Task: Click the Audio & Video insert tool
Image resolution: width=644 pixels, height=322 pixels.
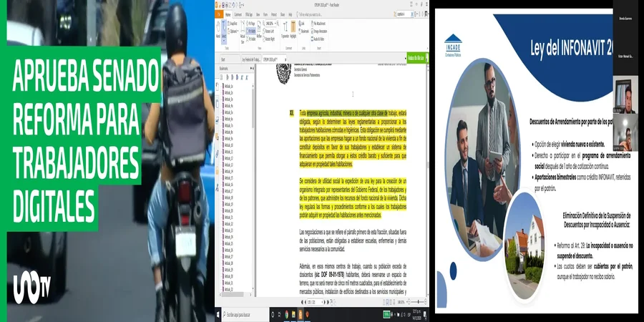Action: (x=318, y=39)
